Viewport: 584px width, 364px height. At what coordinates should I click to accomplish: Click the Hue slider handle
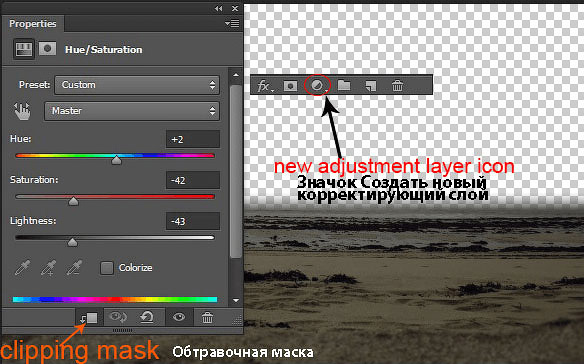pyautogui.click(x=117, y=160)
